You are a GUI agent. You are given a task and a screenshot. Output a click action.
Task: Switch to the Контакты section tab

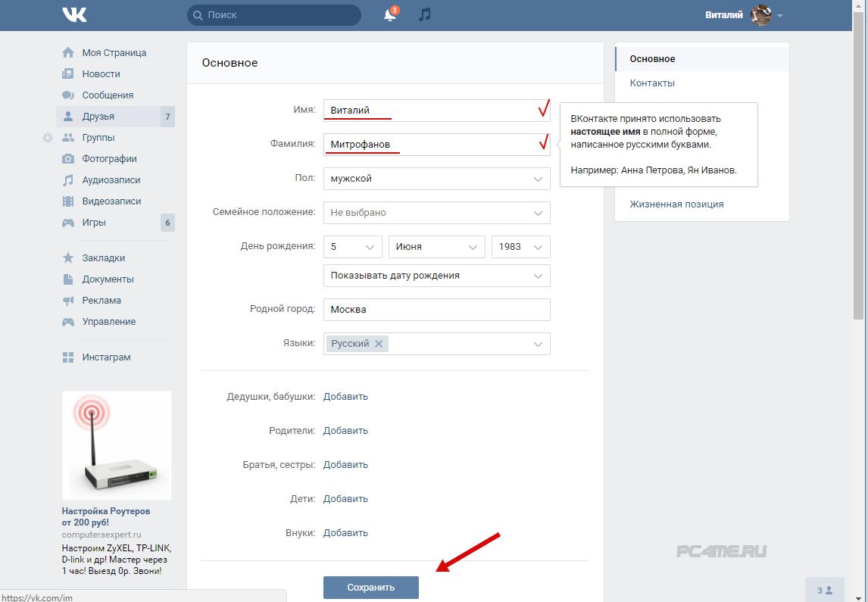pyautogui.click(x=652, y=83)
